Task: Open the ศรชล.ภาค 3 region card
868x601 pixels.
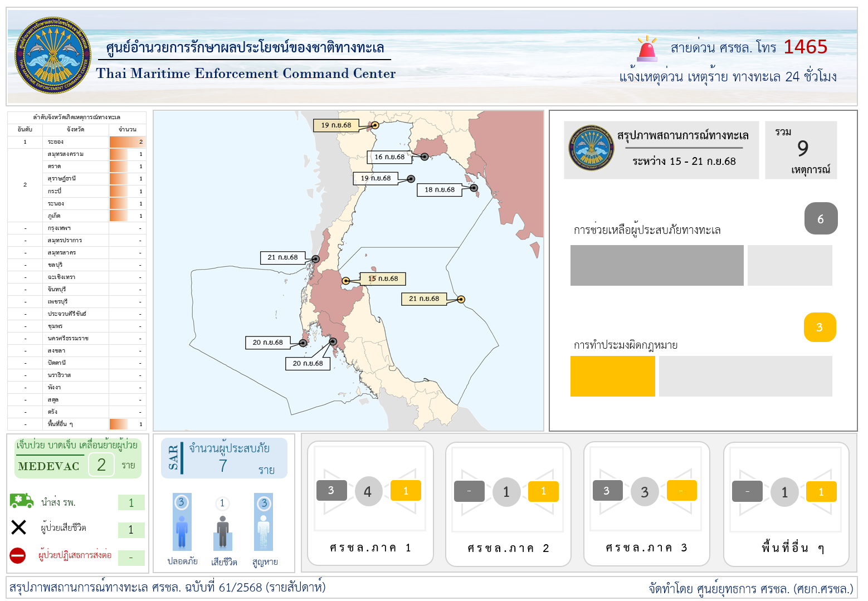Action: coord(646,504)
